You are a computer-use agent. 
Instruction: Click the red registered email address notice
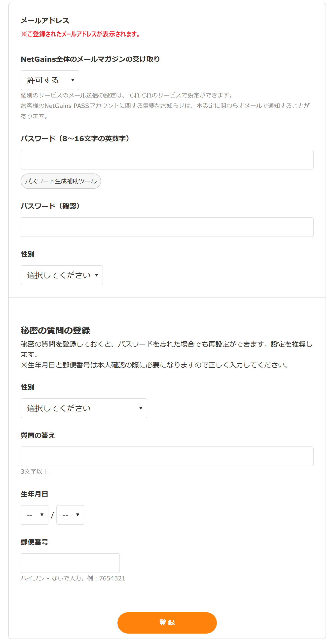tap(81, 34)
